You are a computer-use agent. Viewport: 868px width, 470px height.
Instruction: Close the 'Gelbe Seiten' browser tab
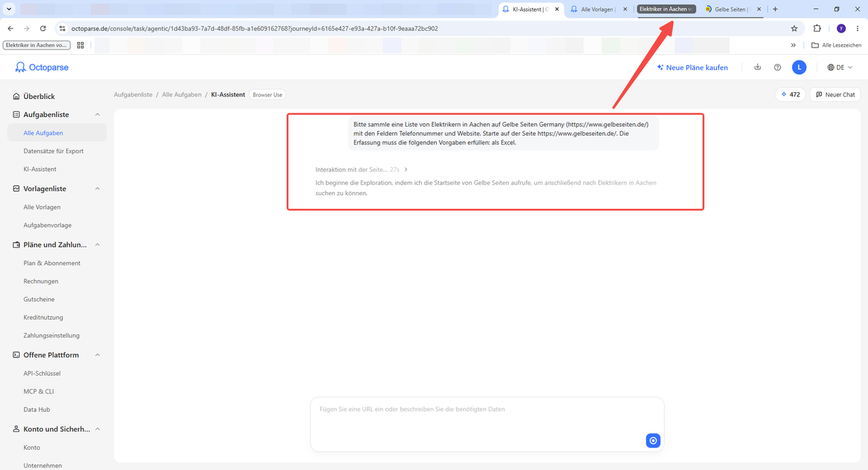point(758,9)
